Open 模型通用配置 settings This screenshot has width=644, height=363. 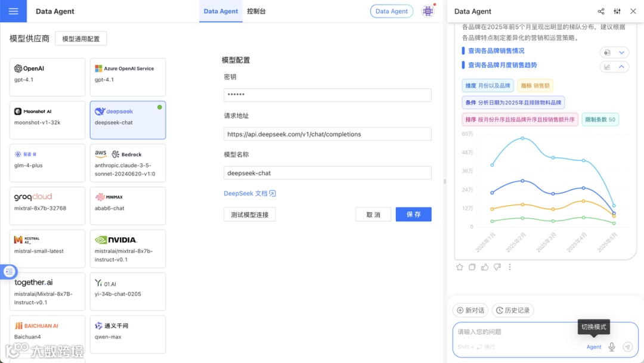pyautogui.click(x=81, y=39)
